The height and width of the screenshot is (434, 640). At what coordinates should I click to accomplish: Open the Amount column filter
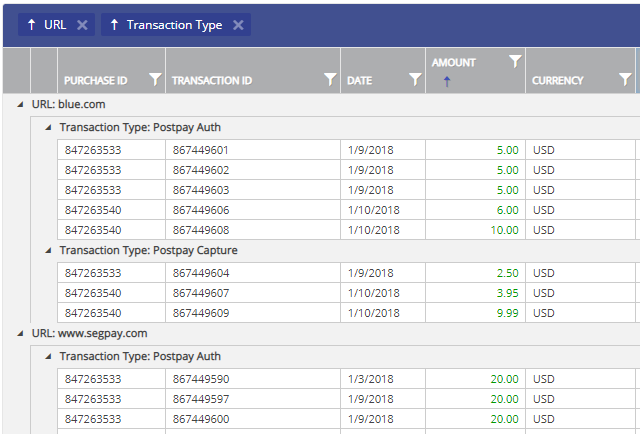(x=515, y=62)
